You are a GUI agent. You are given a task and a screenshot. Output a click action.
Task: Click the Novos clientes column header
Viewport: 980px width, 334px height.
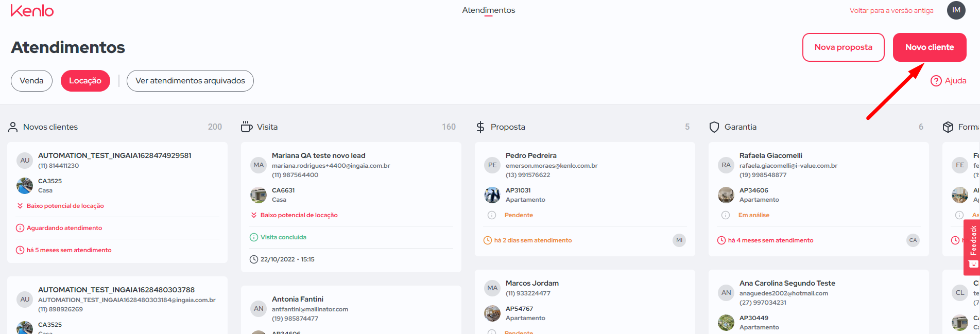pyautogui.click(x=50, y=127)
